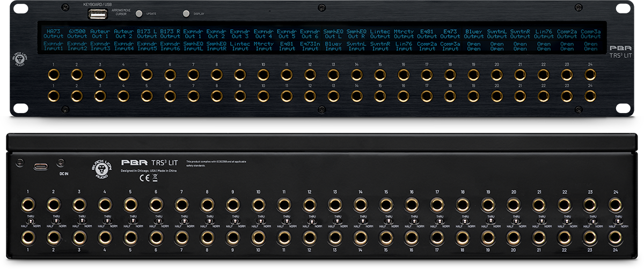Click front bottom-row jack number 24
644x270 pixels.
(x=590, y=96)
